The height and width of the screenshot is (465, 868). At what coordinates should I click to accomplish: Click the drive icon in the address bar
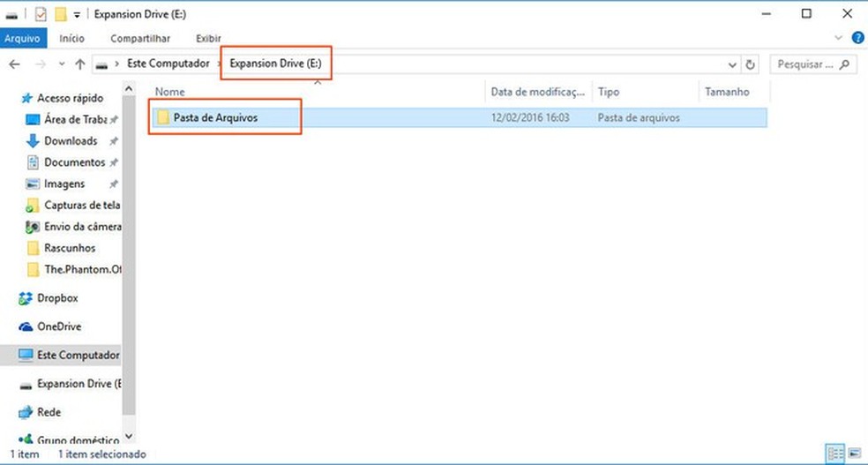[x=101, y=64]
